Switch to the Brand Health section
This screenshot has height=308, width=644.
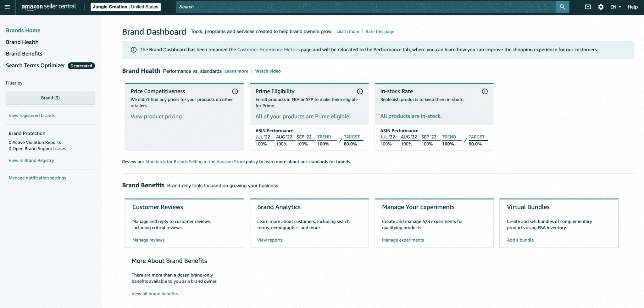coord(22,42)
